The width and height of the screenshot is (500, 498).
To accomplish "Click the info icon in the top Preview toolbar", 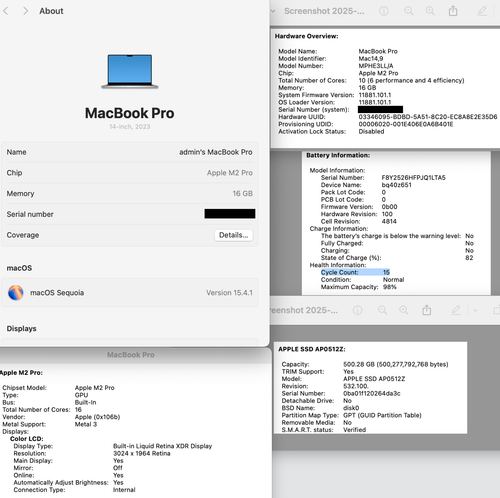I will coord(384,11).
